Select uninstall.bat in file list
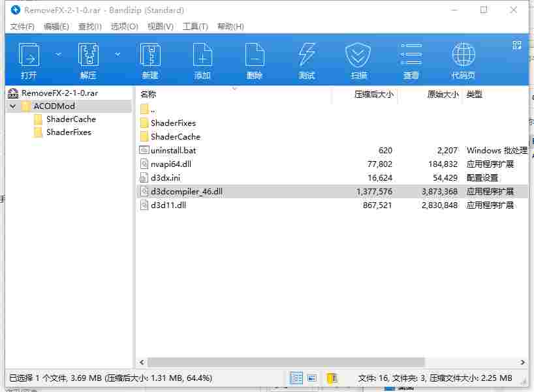The image size is (534, 392). coord(173,150)
